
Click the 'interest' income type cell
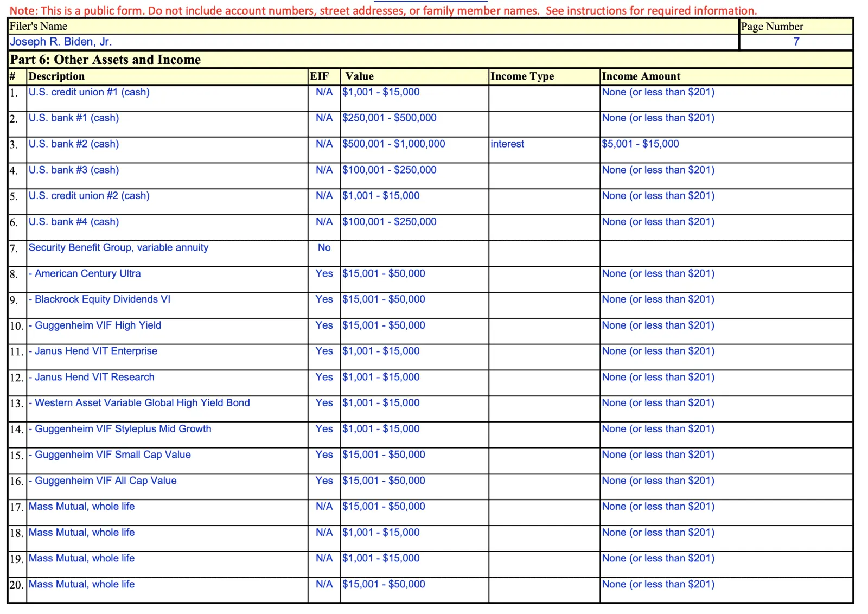point(507,144)
